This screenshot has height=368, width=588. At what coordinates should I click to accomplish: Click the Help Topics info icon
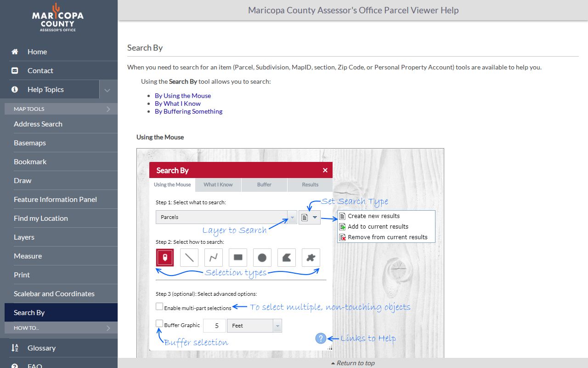15,89
